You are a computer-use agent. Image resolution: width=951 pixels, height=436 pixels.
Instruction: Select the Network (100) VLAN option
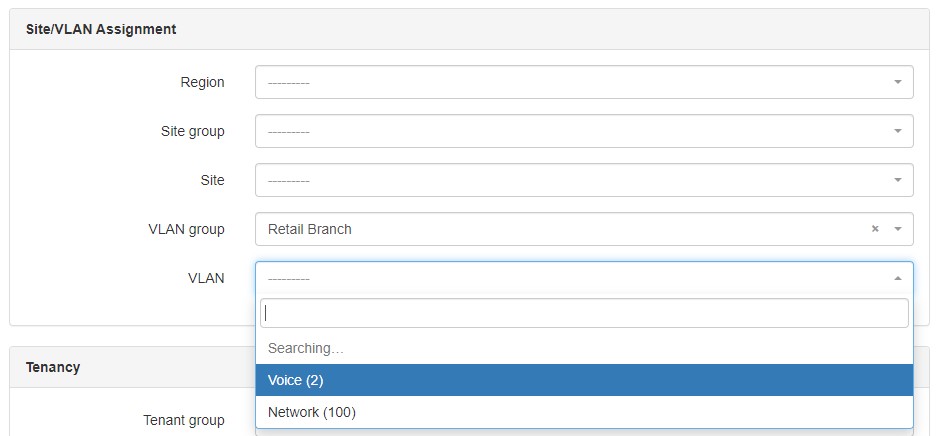(x=584, y=412)
